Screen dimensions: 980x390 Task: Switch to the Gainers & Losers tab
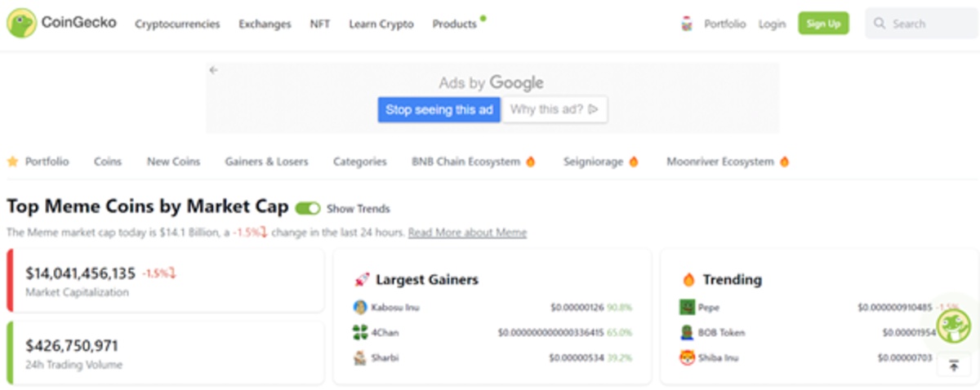266,162
